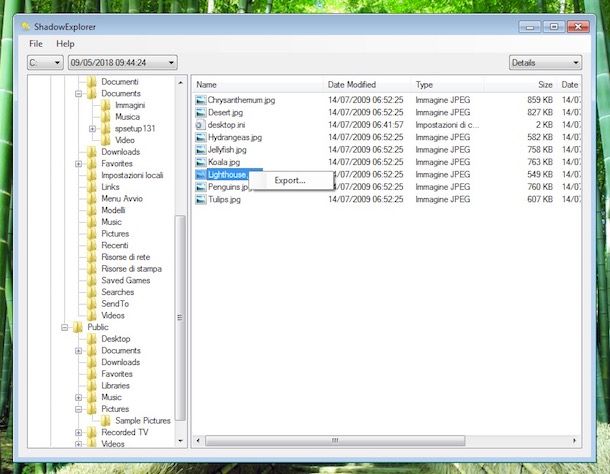Select the Impostazioni locali tree item
The height and width of the screenshot is (474, 610).
coord(132,176)
